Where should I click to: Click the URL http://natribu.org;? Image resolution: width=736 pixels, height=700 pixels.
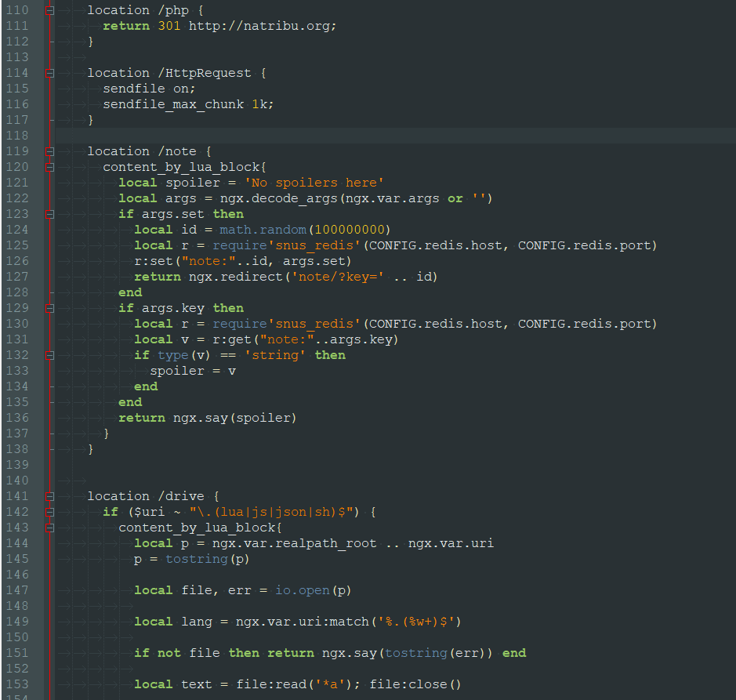pyautogui.click(x=263, y=26)
